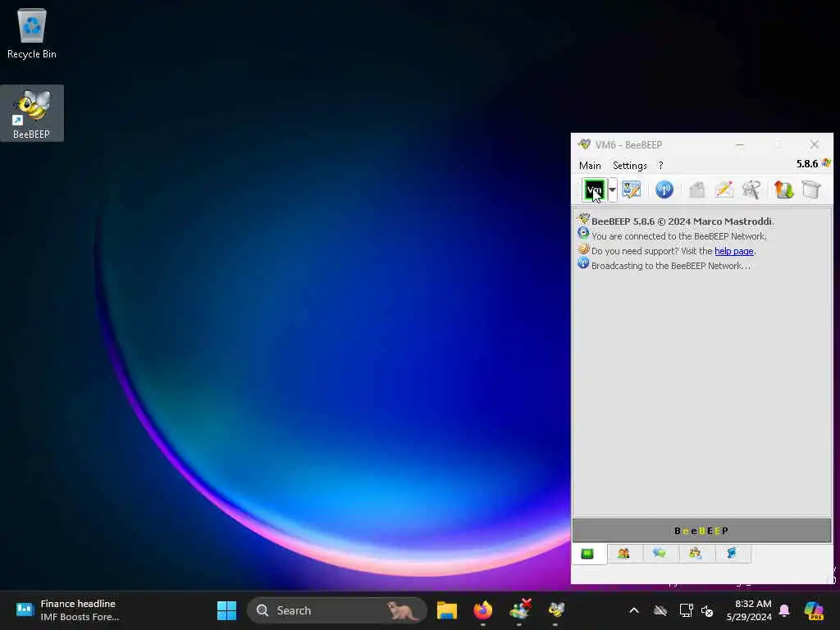Close the VM6 - BeeBEEP window
This screenshot has height=630, width=840.
[x=815, y=144]
